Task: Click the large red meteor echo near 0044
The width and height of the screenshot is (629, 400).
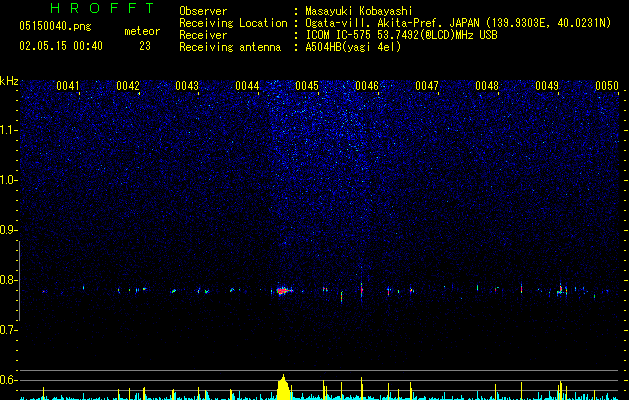Action: [x=284, y=290]
